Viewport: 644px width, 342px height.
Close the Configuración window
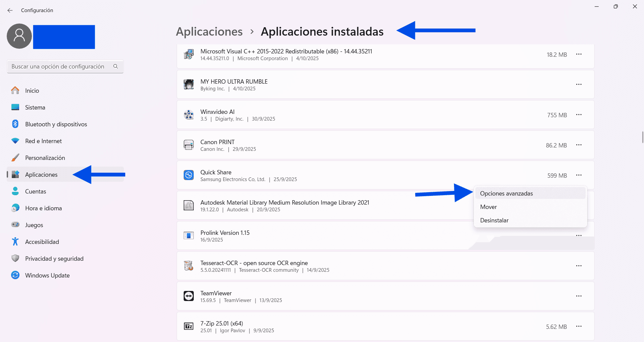(635, 6)
